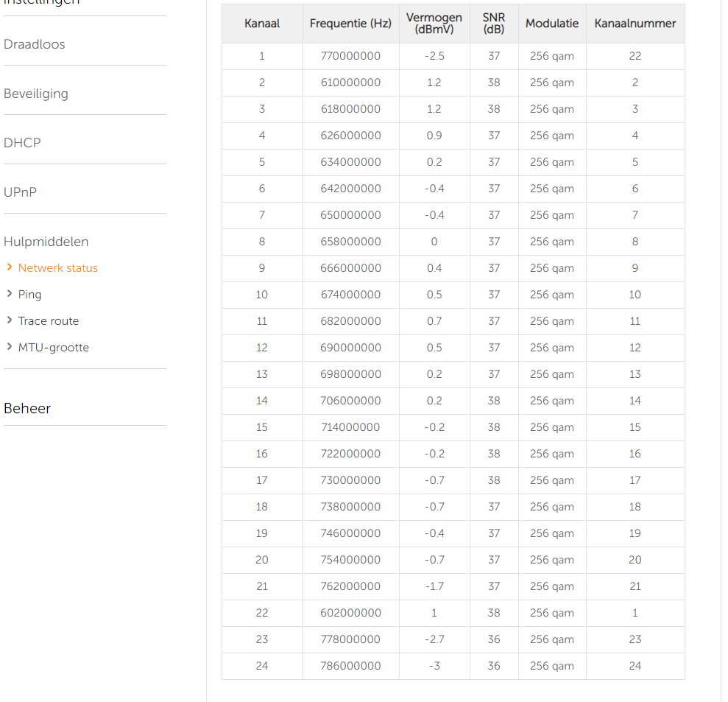Select frequency cell 770000000
Screen dimensions: 728x702
(x=350, y=56)
